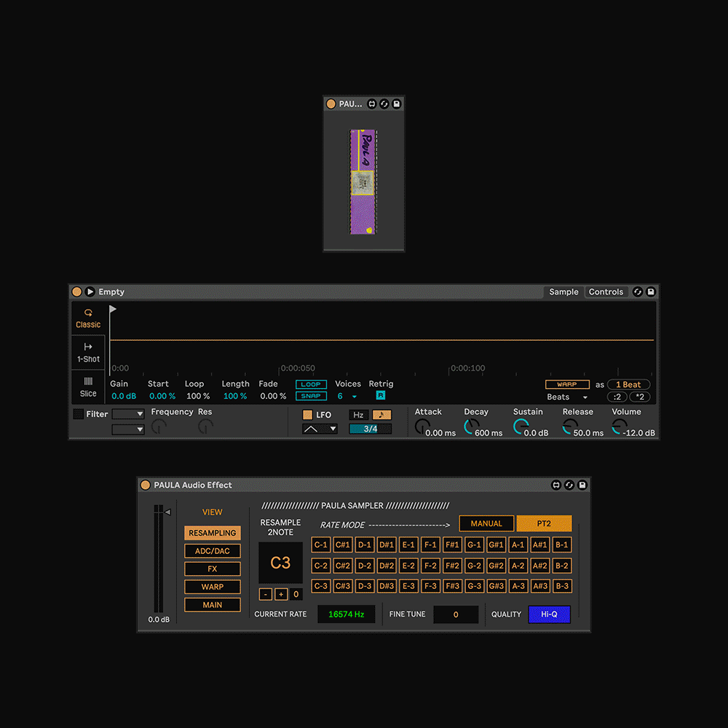Enable the Filter checkbox in Simpler
The image size is (728, 728).
click(x=79, y=414)
